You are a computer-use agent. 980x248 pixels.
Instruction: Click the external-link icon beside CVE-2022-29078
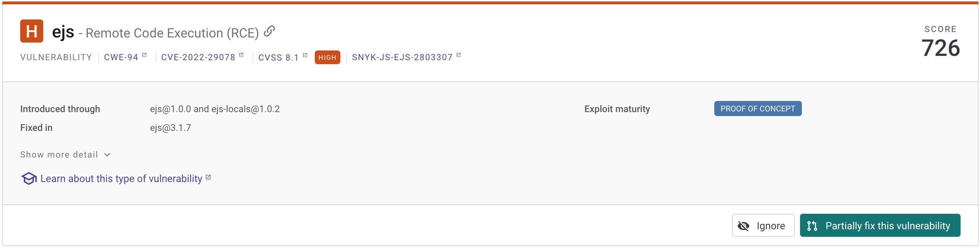pyautogui.click(x=241, y=55)
